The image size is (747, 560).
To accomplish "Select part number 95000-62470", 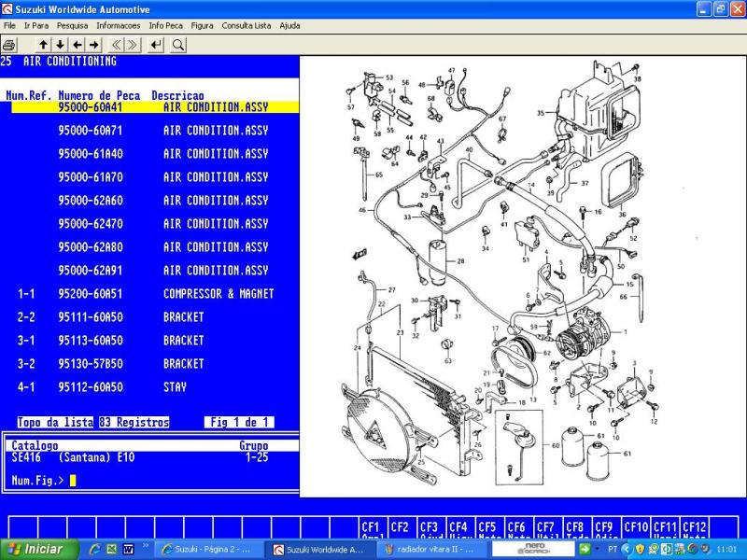I will coord(90,224).
